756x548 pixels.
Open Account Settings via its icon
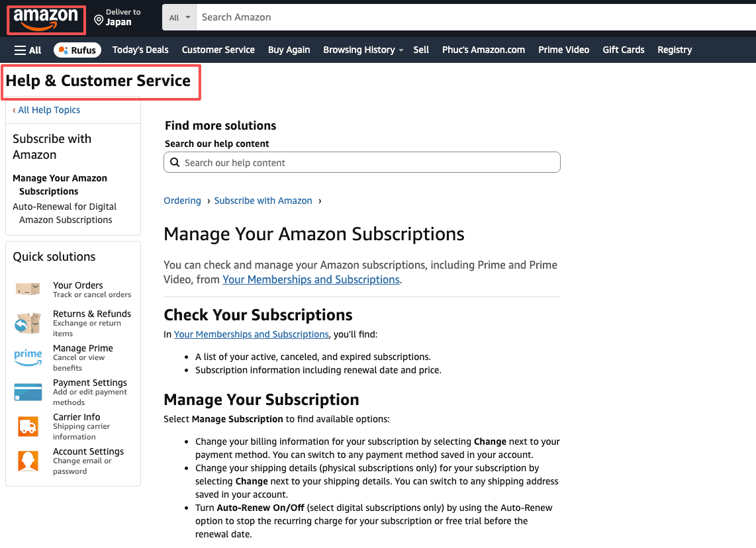click(28, 459)
